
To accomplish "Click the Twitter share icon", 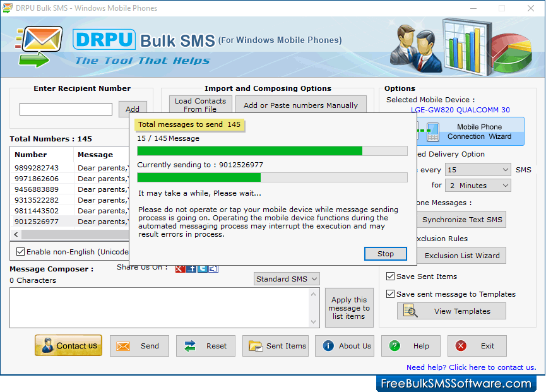I will point(203,268).
